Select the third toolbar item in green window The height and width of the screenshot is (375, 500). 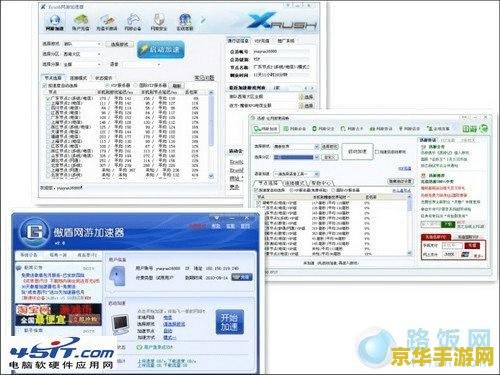[323, 128]
